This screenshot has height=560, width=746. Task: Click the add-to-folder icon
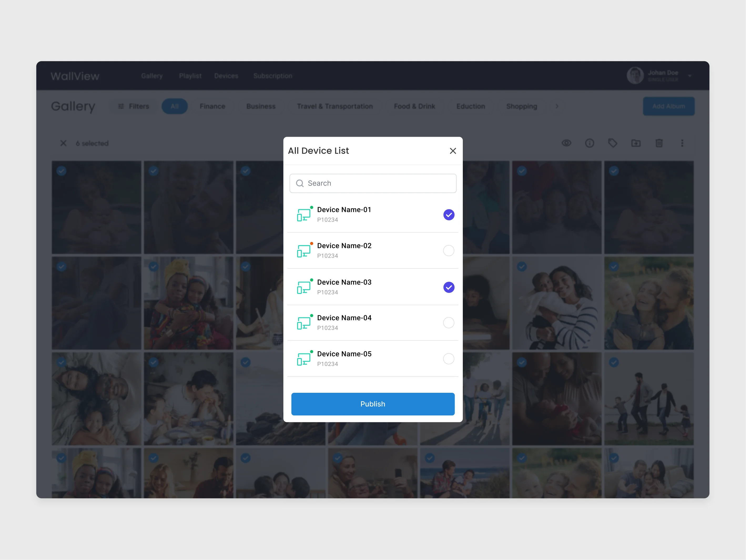coord(636,143)
